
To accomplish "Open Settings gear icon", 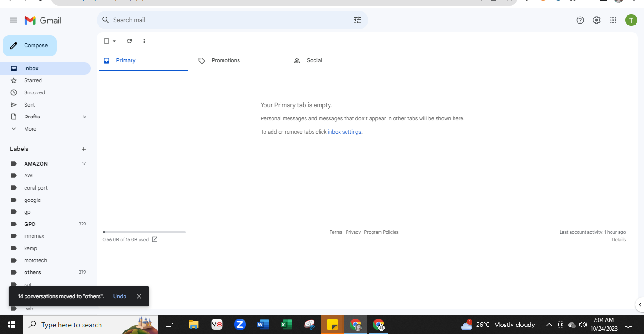I will point(597,20).
